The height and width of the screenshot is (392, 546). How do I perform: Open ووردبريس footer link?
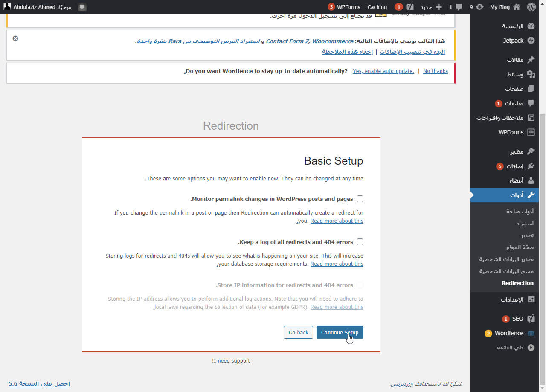402,384
